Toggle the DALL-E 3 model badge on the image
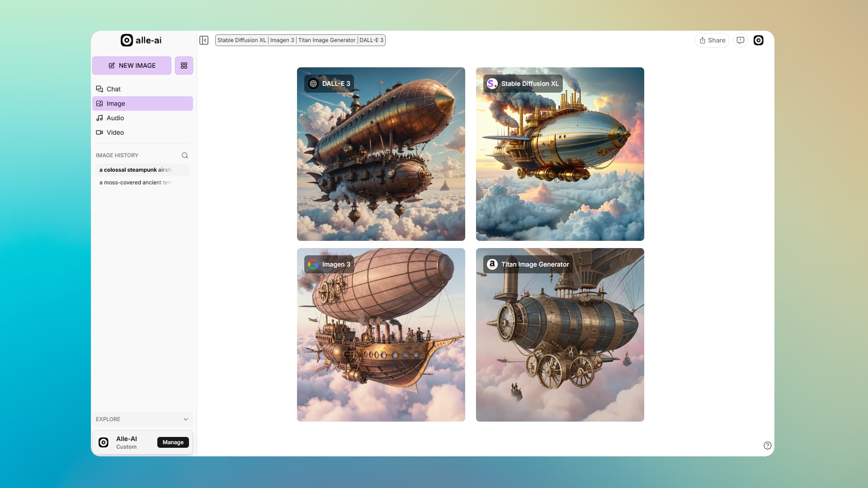This screenshot has height=488, width=868. (x=329, y=83)
